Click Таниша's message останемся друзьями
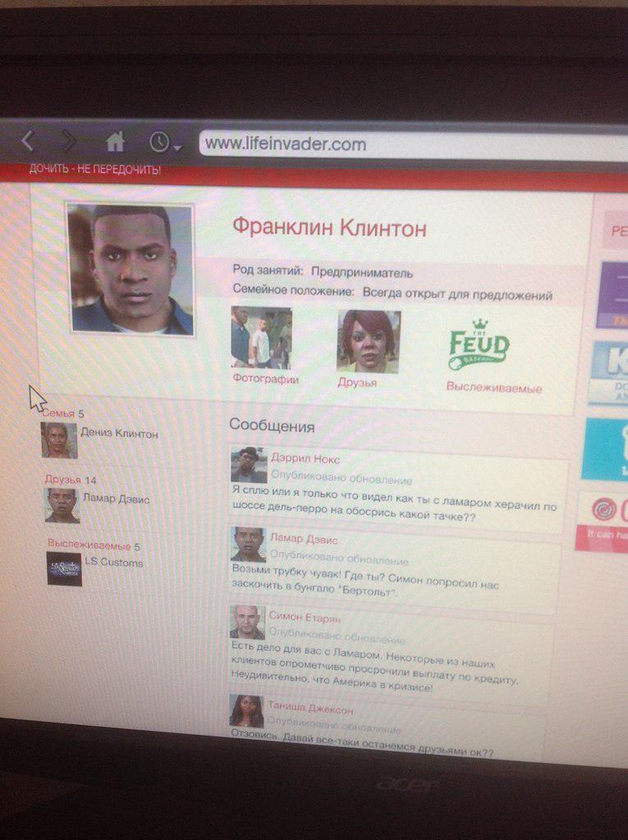Screen dimensions: 628x840 point(362,743)
